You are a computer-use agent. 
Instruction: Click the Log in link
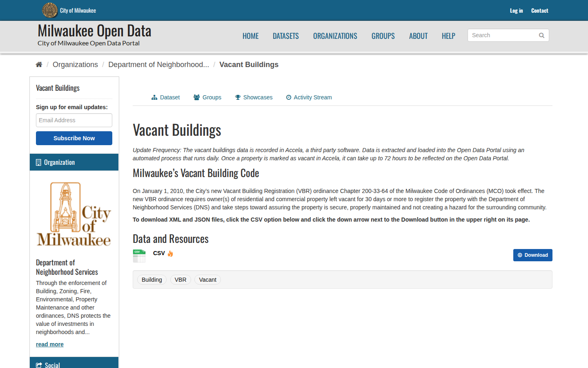pyautogui.click(x=516, y=11)
